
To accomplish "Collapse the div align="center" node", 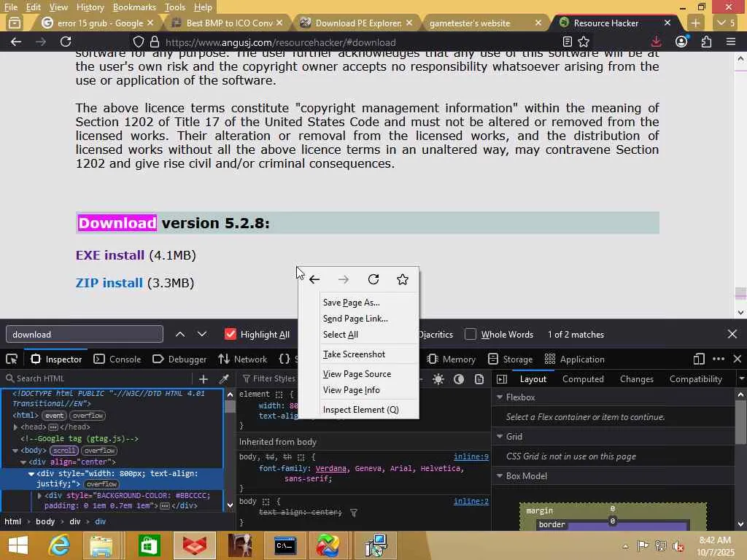I will coord(23,462).
